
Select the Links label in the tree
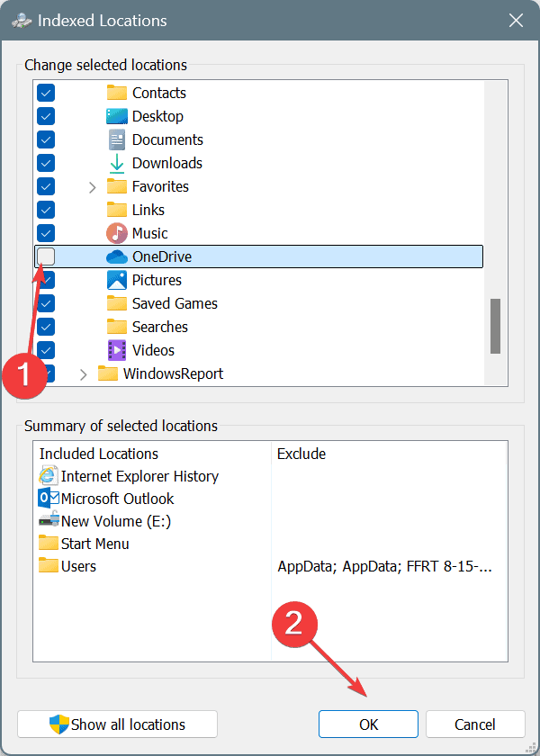tap(148, 210)
